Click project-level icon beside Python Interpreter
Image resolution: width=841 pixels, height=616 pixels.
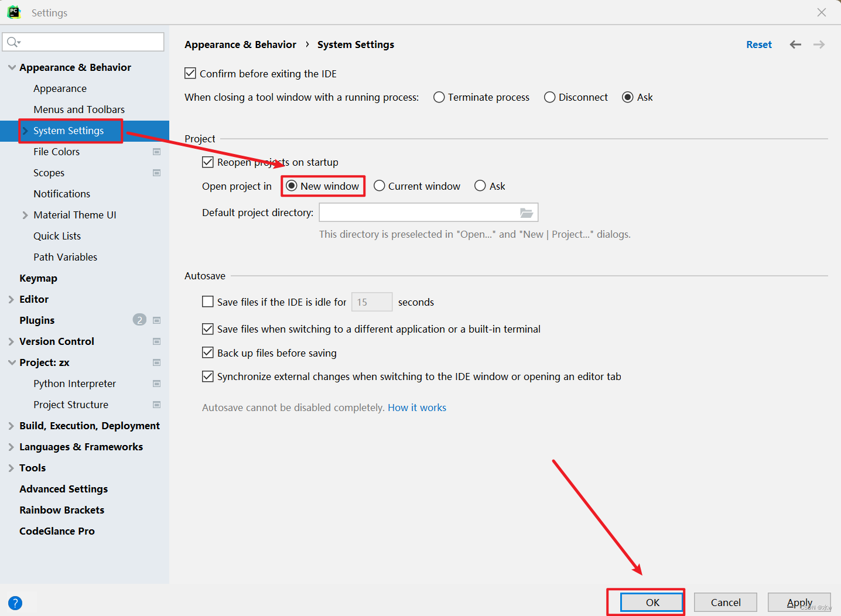(156, 384)
